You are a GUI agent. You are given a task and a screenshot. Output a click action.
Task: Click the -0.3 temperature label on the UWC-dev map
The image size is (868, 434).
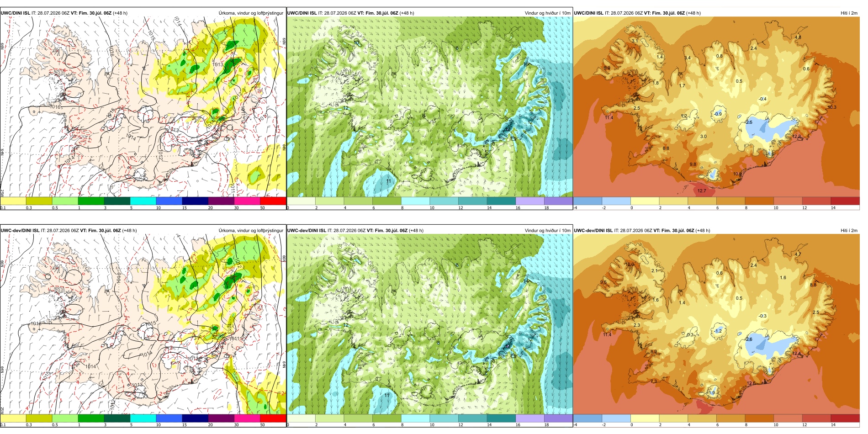pyautogui.click(x=762, y=316)
